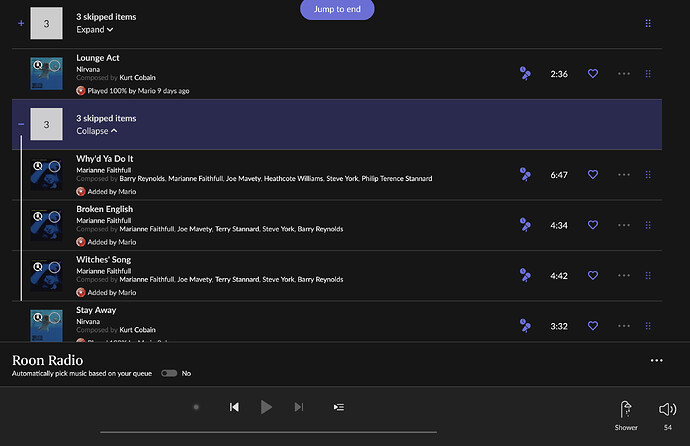The width and height of the screenshot is (690, 446).
Task: Click the playback progress bar
Action: click(x=268, y=432)
